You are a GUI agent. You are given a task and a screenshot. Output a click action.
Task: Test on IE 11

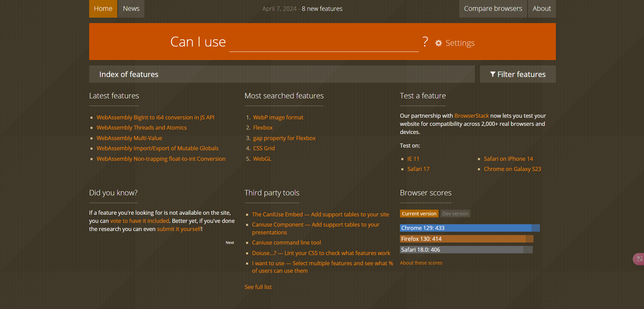point(413,159)
